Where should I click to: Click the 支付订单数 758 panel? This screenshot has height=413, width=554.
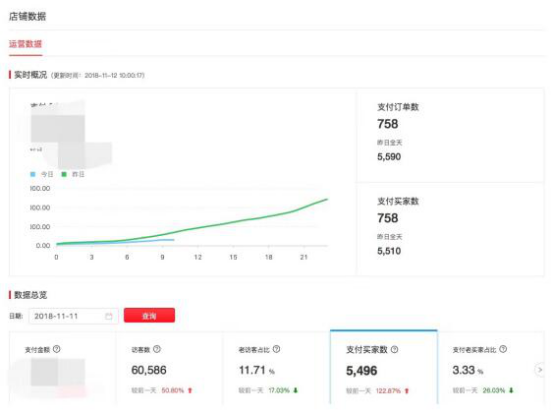pyautogui.click(x=450, y=136)
